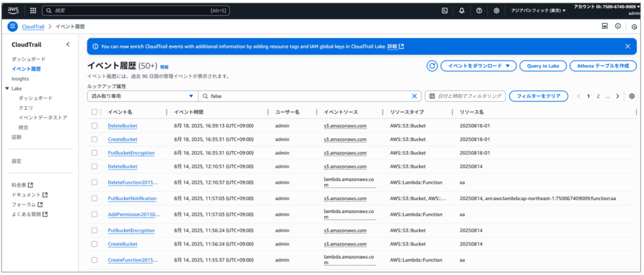Open Insights in the sidebar

click(20, 79)
